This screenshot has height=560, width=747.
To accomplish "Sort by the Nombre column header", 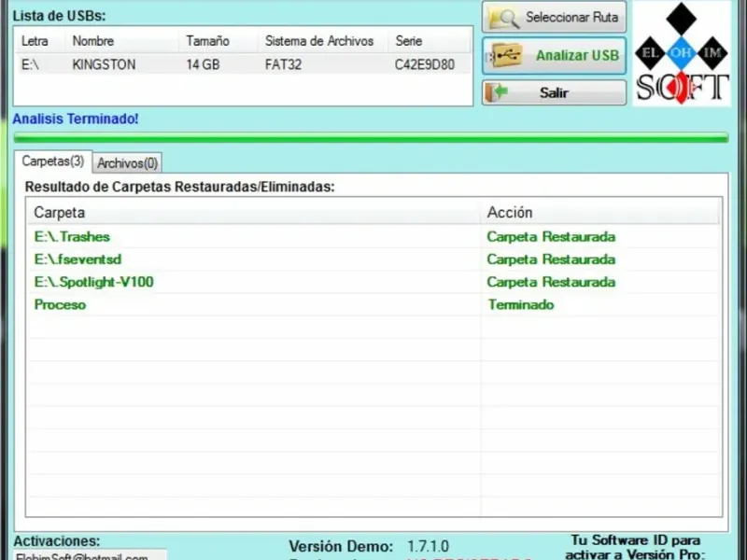I will (122, 41).
